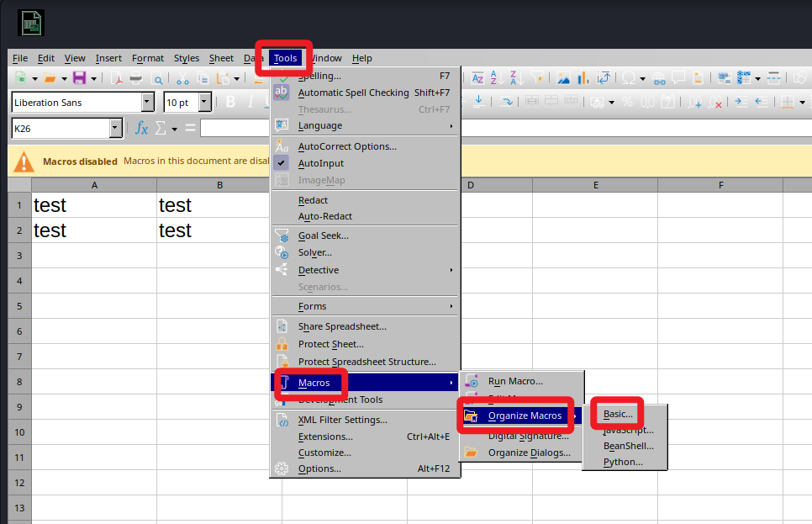Choose Python... in the macros submenu
The width and height of the screenshot is (812, 524).
[622, 462]
